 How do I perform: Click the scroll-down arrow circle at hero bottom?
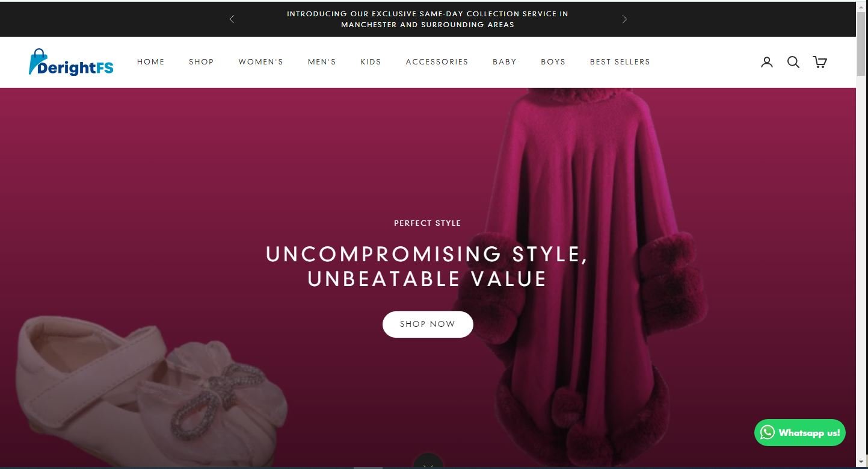[x=428, y=462]
